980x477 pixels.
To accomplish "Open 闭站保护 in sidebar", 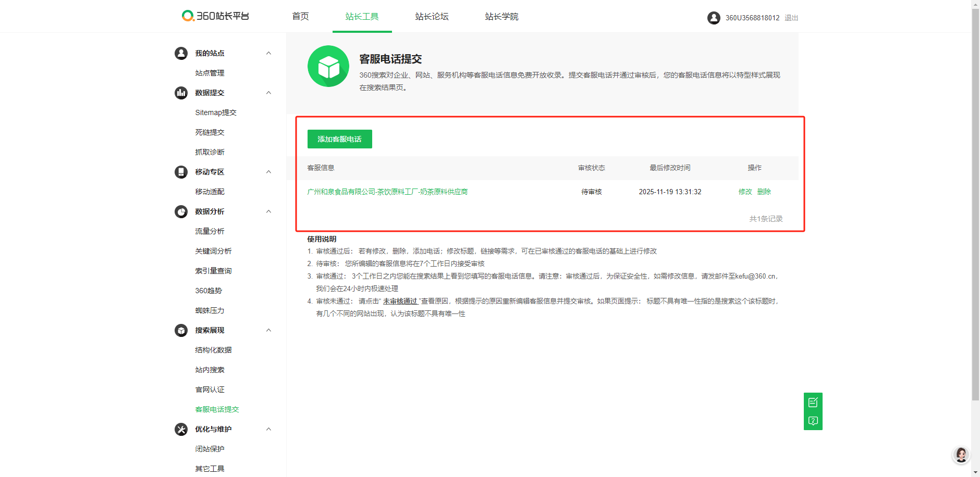I will coord(210,449).
